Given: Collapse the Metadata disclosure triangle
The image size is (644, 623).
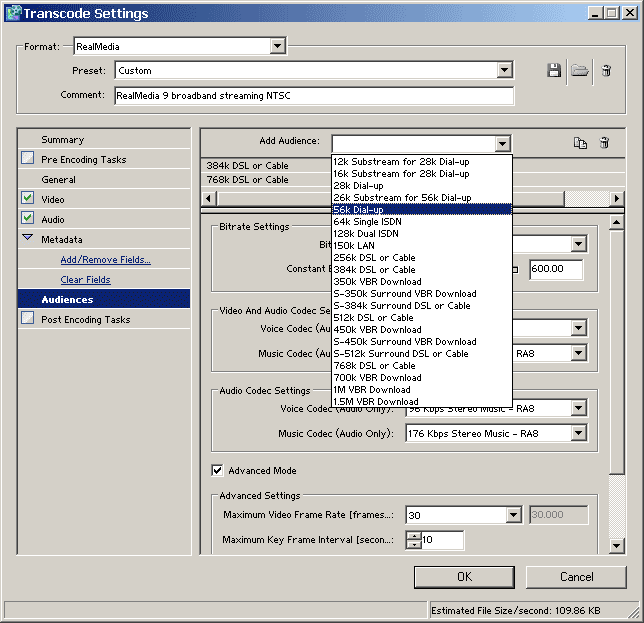Looking at the screenshot, I should coord(28,237).
